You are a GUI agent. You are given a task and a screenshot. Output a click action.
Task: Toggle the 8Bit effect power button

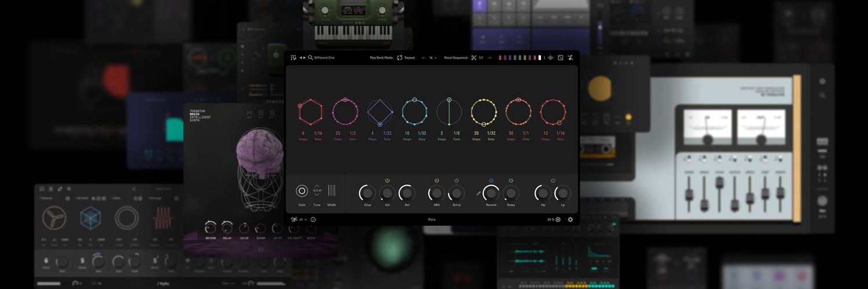point(437,181)
